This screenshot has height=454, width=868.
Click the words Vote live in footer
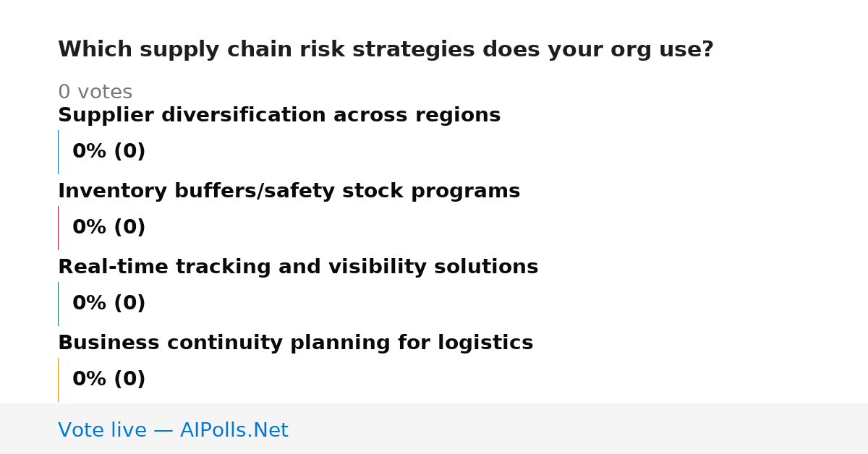tap(102, 431)
